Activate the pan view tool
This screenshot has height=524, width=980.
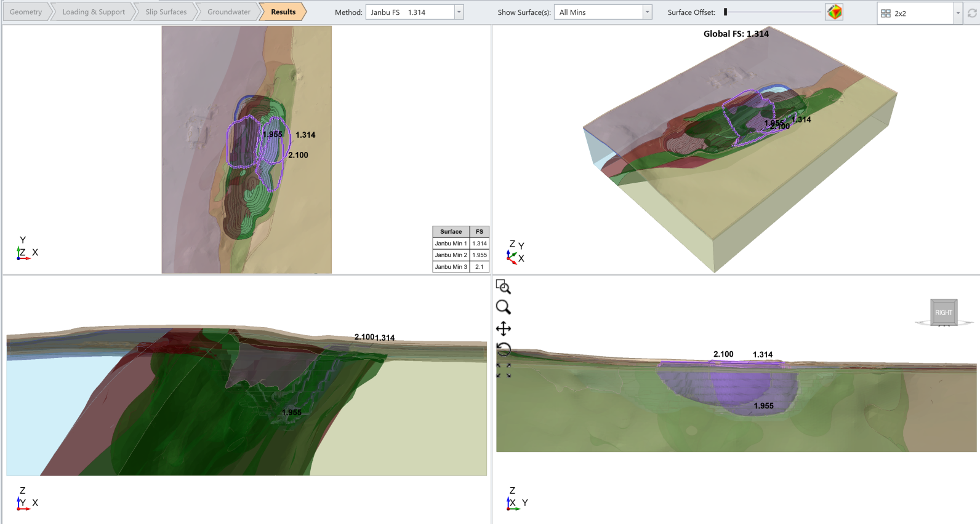[504, 328]
